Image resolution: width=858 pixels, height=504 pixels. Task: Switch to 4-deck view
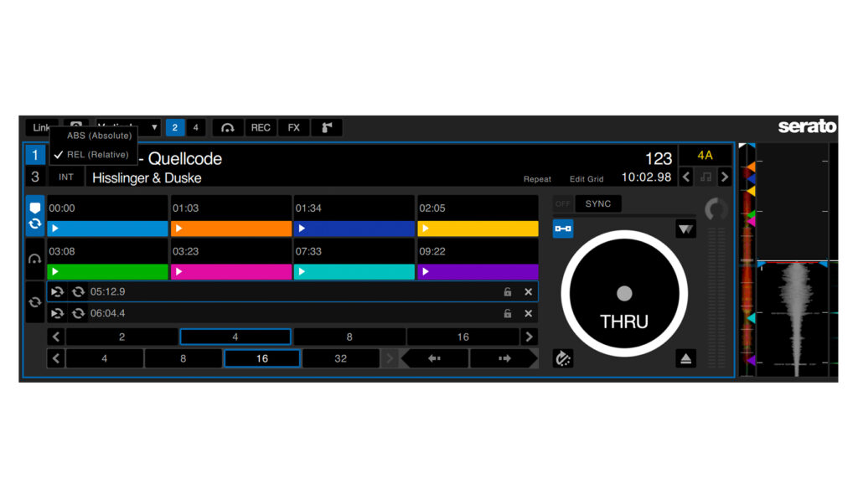[x=195, y=127]
